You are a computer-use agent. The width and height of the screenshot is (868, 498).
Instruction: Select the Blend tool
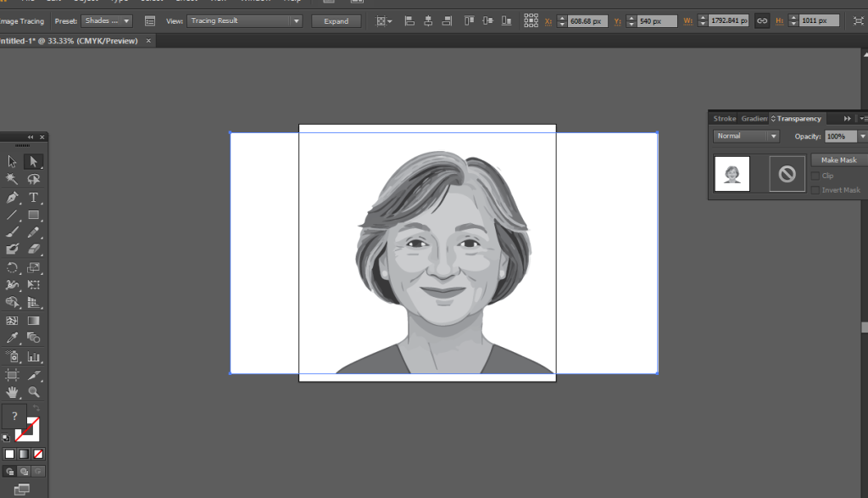[x=33, y=338]
